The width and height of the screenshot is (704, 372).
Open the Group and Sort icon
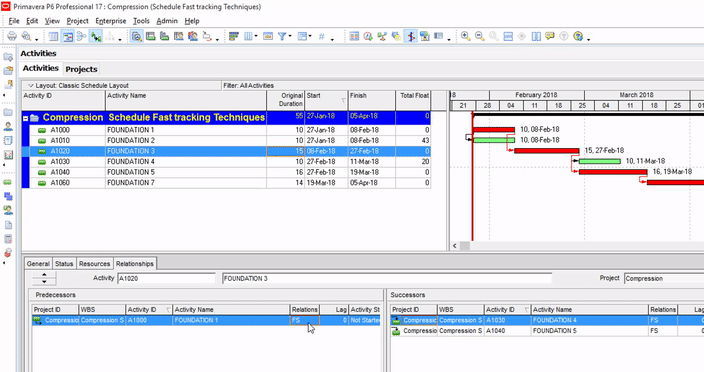tap(302, 36)
